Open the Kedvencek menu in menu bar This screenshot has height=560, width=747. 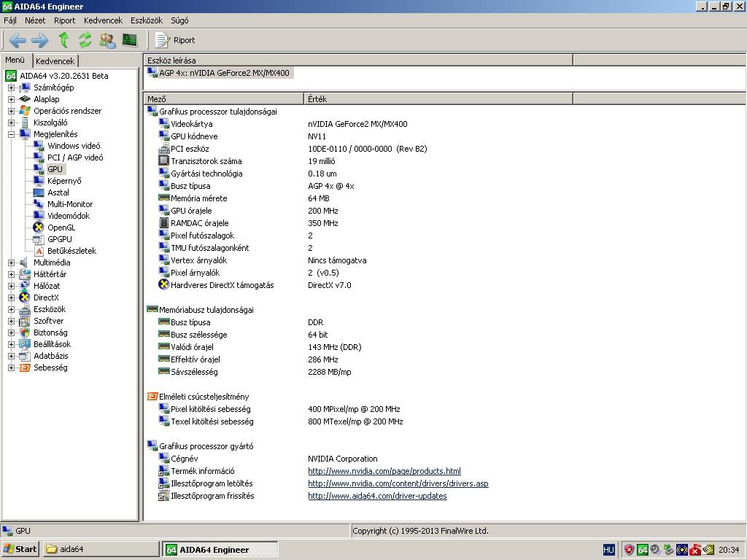pyautogui.click(x=103, y=20)
